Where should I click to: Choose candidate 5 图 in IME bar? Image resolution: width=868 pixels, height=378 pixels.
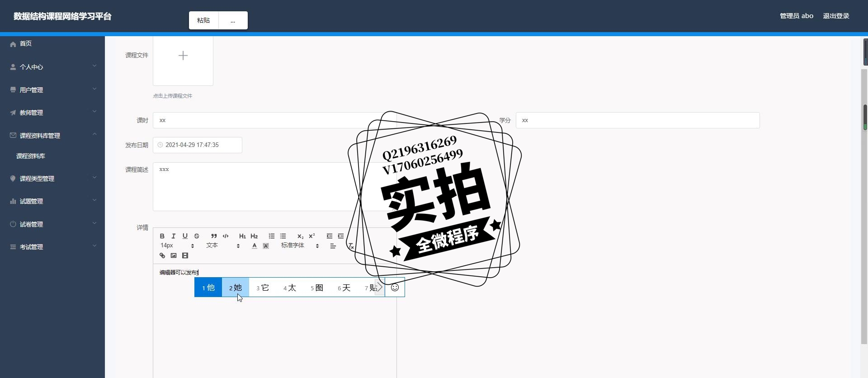click(316, 288)
